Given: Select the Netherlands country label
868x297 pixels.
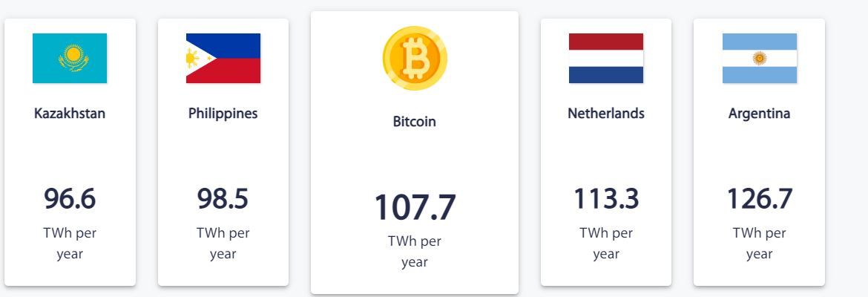Looking at the screenshot, I should point(605,114).
